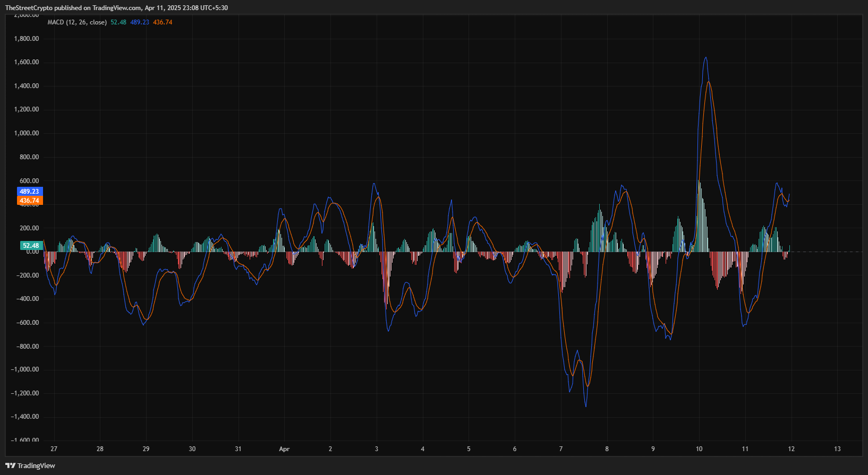The image size is (868, 475).
Task: Click the 3 date on time axis
Action: coord(377,449)
